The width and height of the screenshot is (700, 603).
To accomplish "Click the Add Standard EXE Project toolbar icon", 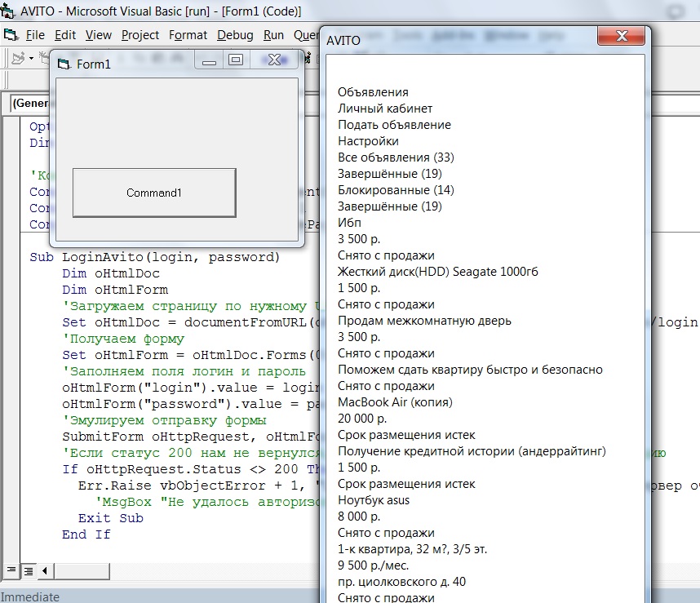I will [x=18, y=59].
